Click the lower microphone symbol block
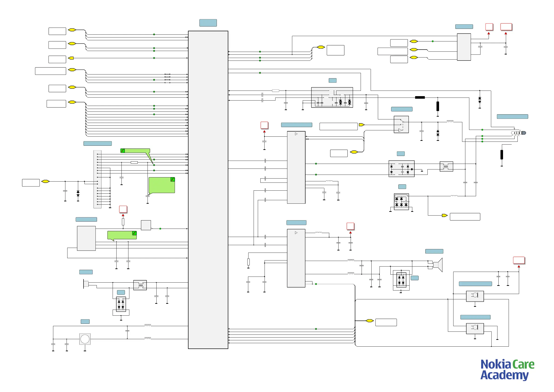 click(x=475, y=328)
